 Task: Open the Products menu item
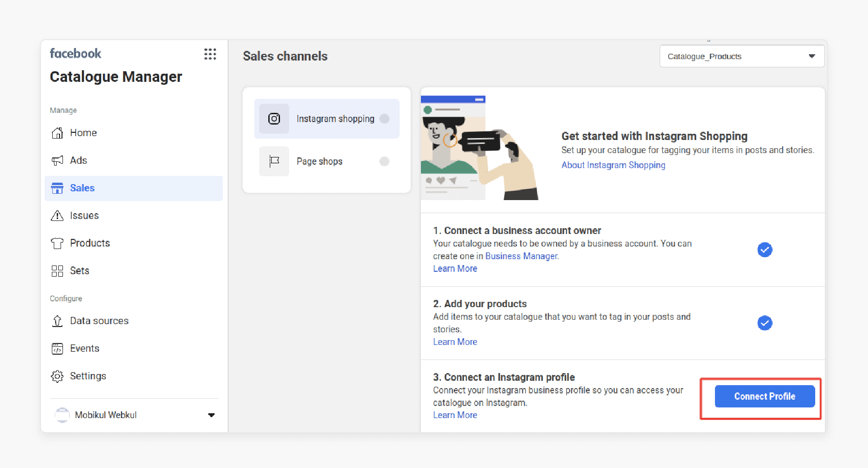click(x=134, y=243)
